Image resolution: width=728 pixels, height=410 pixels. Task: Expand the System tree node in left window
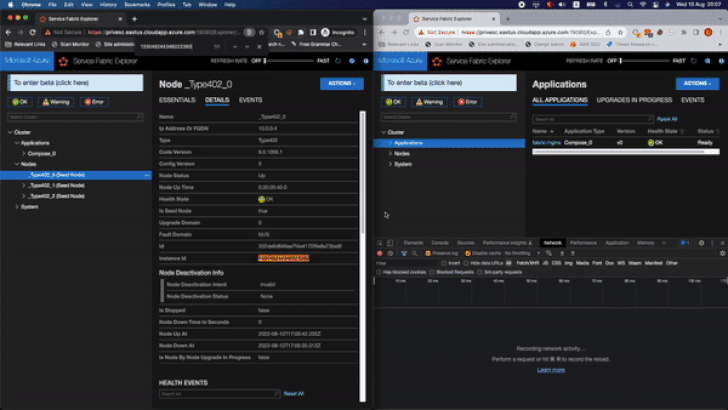click(17, 207)
